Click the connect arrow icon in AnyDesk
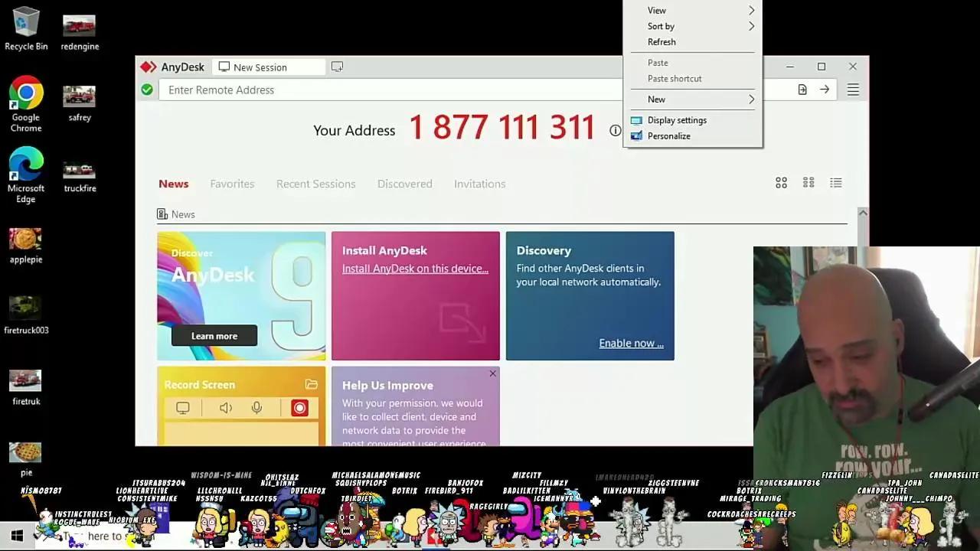The width and height of the screenshot is (980, 551). pyautogui.click(x=825, y=90)
